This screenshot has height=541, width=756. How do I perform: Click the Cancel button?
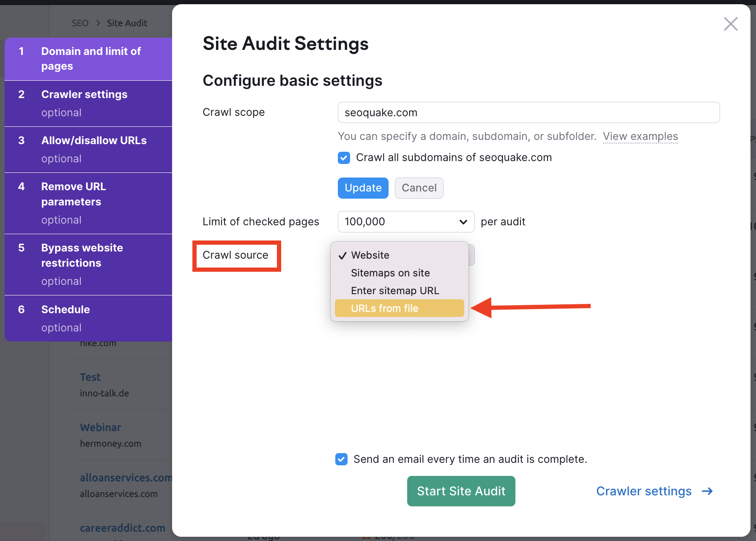(x=419, y=188)
